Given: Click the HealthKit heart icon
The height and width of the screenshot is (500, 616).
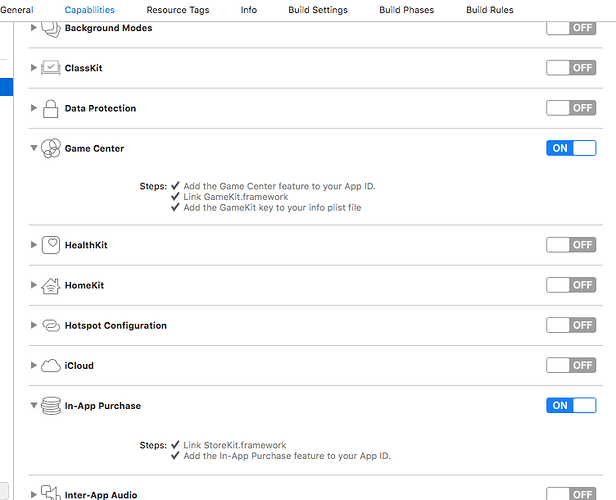Looking at the screenshot, I should pyautogui.click(x=50, y=245).
